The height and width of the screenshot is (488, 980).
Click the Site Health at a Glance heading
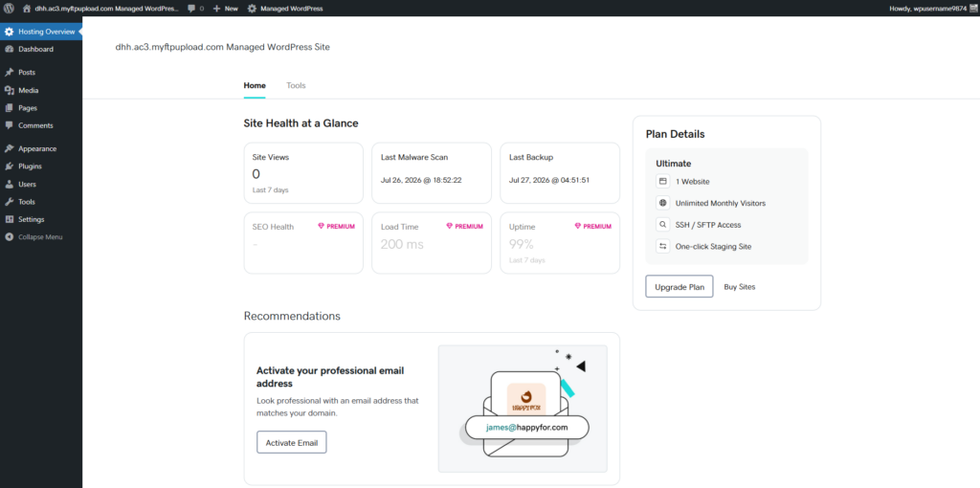(x=301, y=123)
